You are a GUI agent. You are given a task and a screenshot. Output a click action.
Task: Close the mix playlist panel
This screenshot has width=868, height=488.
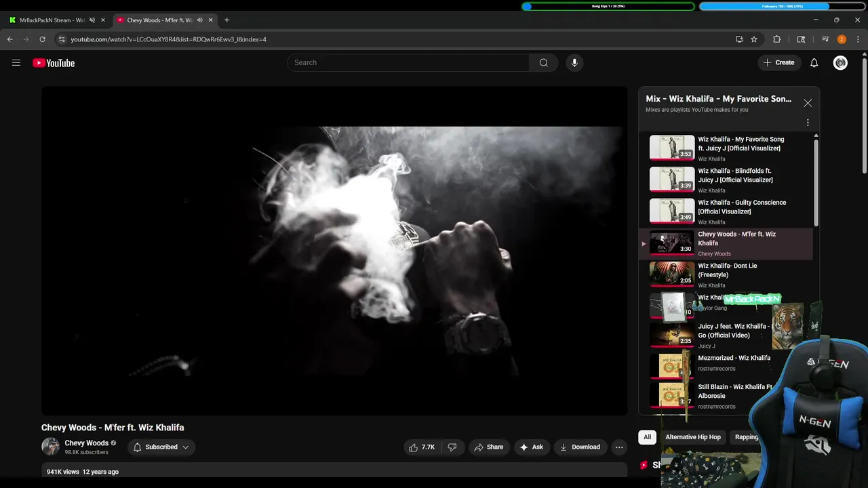808,103
